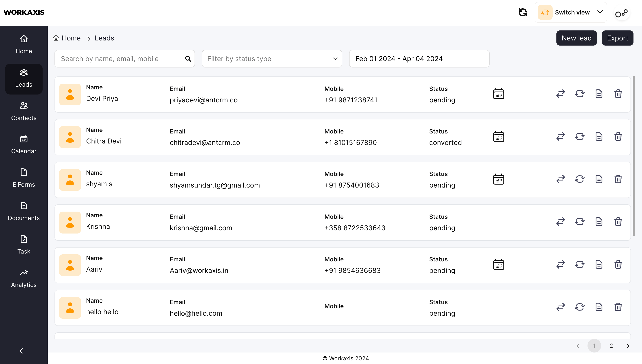Screen dimensions: 642x364
Task: Click the search magnifier icon
Action: 188,59
